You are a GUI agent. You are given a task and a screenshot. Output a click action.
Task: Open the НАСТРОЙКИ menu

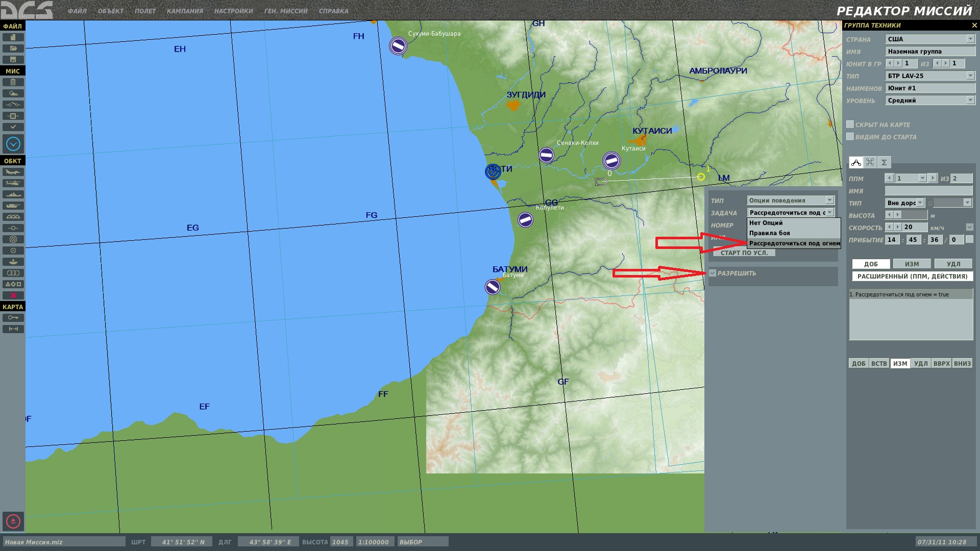point(233,11)
